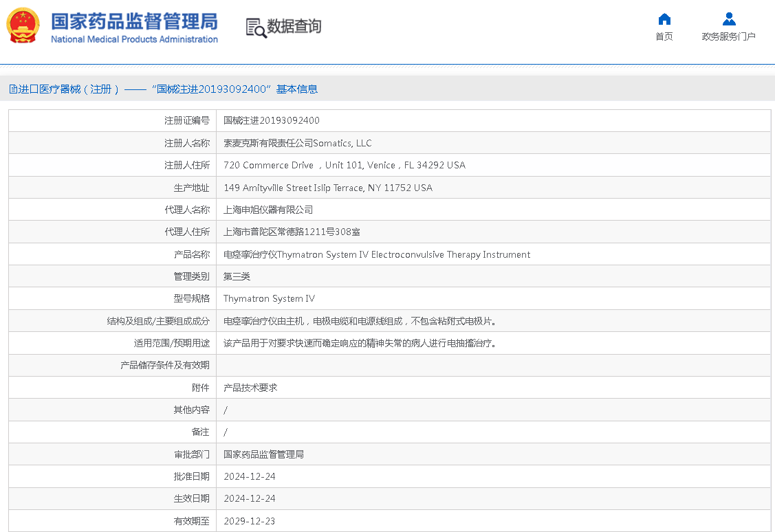
Task: Open the 产品技术要求 attachment
Action: click(x=250, y=388)
